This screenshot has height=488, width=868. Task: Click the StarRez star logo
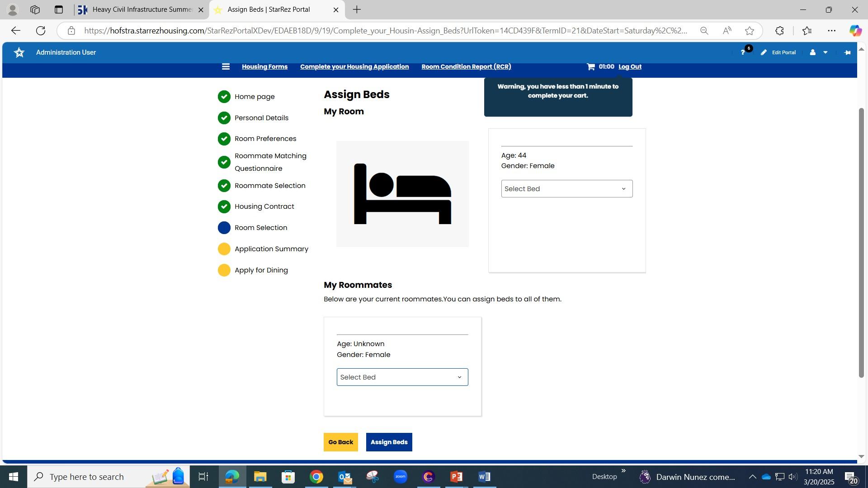pyautogui.click(x=19, y=52)
